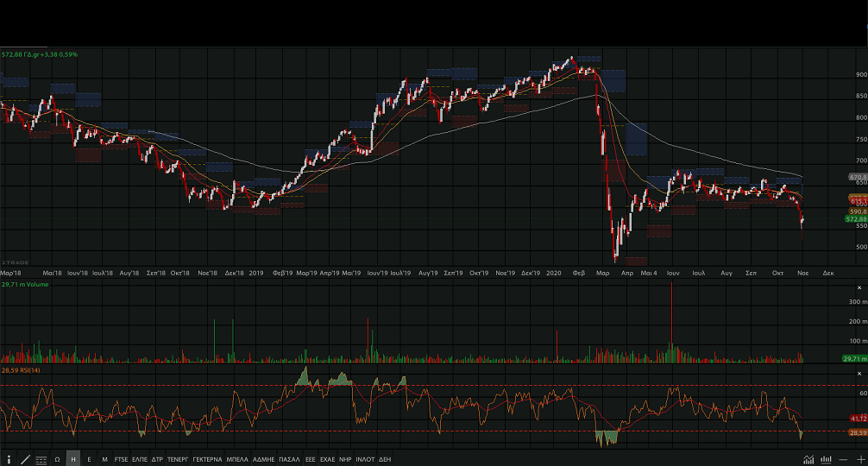Click the green 572,88 price label

pyautogui.click(x=855, y=219)
